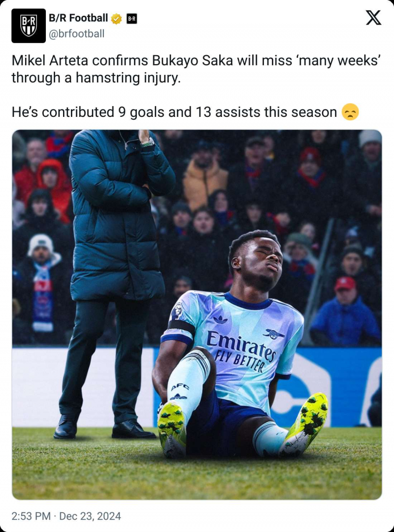Open the attached injured player photo
The width and height of the screenshot is (394, 532).
pos(197,315)
